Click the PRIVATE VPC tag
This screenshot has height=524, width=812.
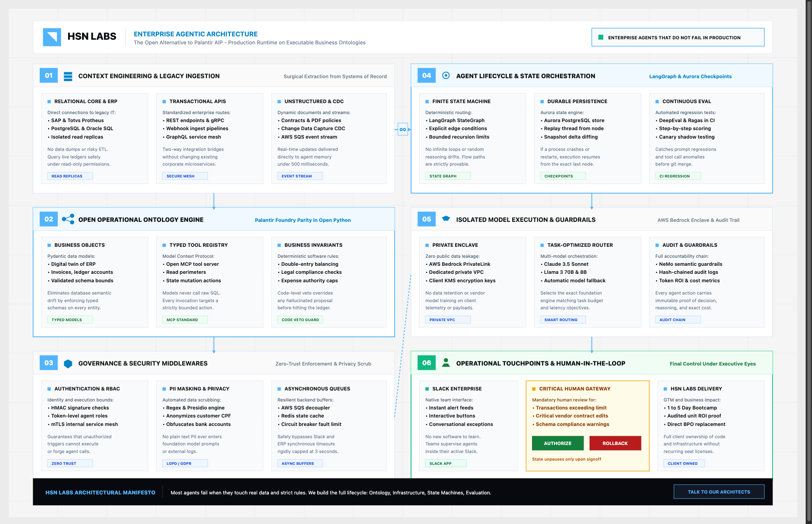448,320
